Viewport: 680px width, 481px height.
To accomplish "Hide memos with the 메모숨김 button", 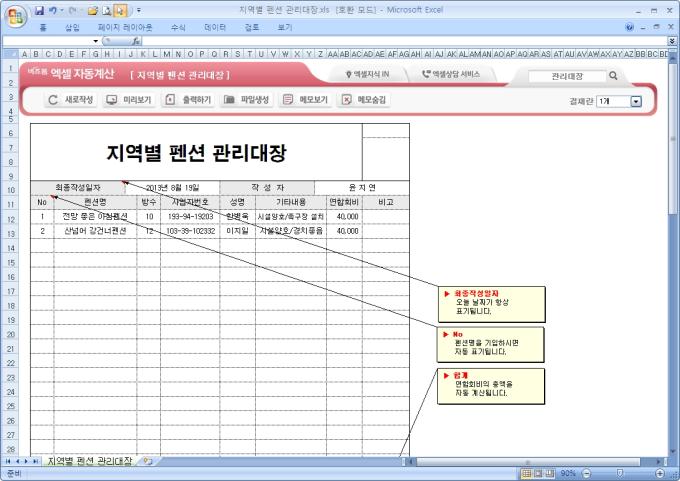I will 364,100.
